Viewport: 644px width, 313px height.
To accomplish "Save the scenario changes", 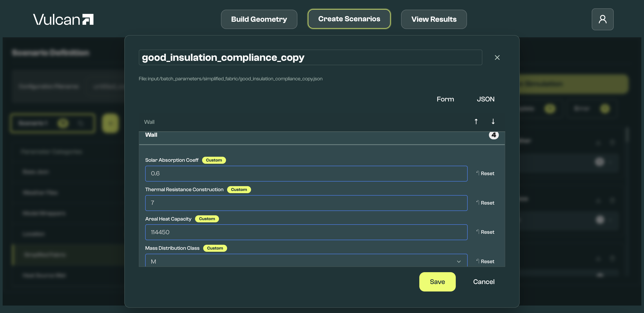I will coord(437,282).
